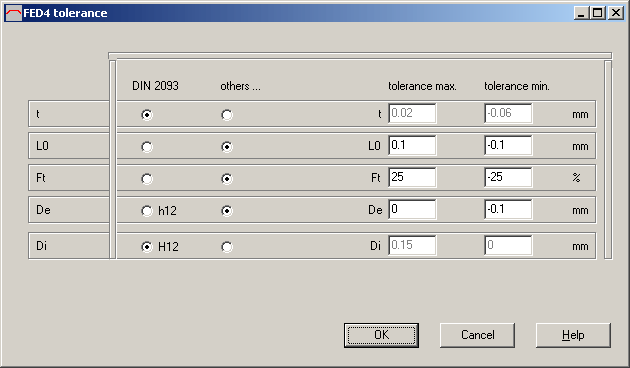This screenshot has height=368, width=630.
Task: Click Ft tolerance max field 25
Action: pos(412,177)
